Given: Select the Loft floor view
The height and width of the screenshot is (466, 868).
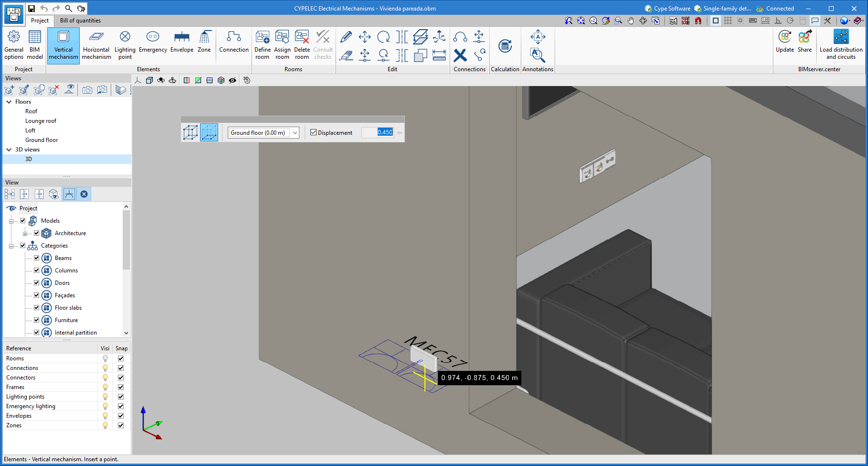Looking at the screenshot, I should (x=30, y=130).
